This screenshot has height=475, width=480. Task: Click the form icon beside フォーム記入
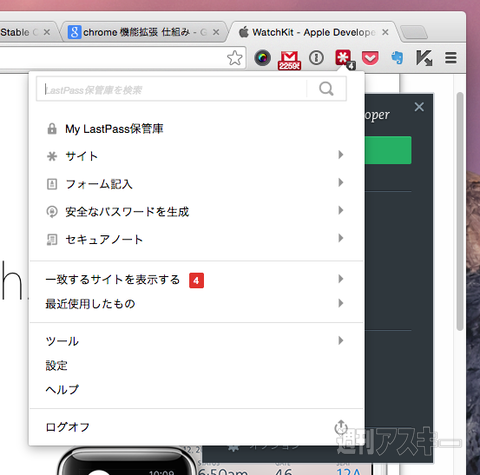(52, 184)
